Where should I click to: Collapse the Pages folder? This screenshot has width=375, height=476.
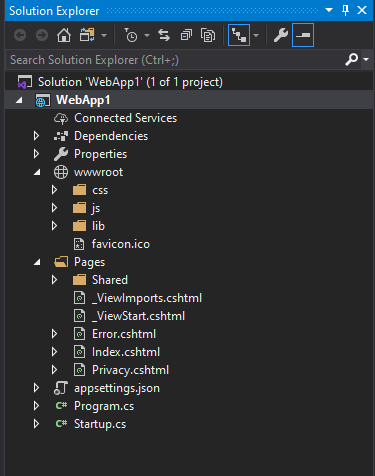coord(37,262)
